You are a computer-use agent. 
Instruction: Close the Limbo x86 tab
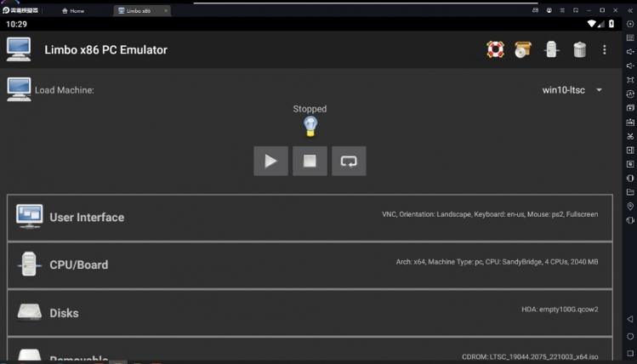165,11
